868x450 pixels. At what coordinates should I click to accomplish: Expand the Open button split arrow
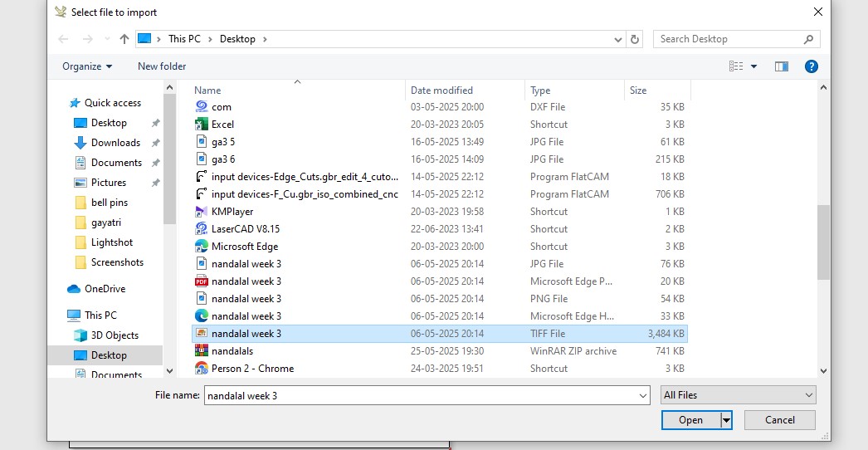point(726,421)
